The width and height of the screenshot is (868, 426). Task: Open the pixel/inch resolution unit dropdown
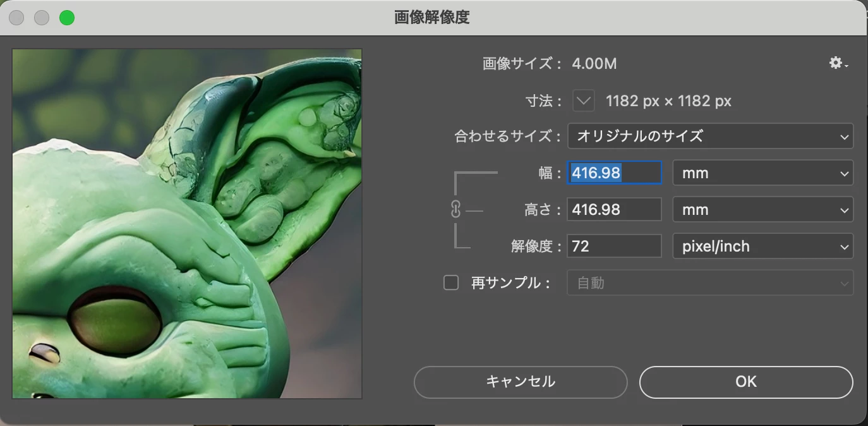(763, 246)
